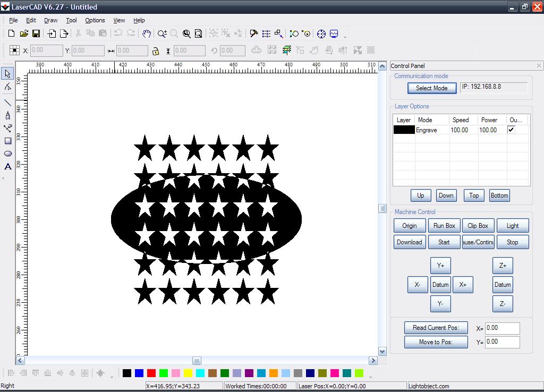This screenshot has width=544, height=392.
Task: Click the X position input field
Action: (x=47, y=50)
